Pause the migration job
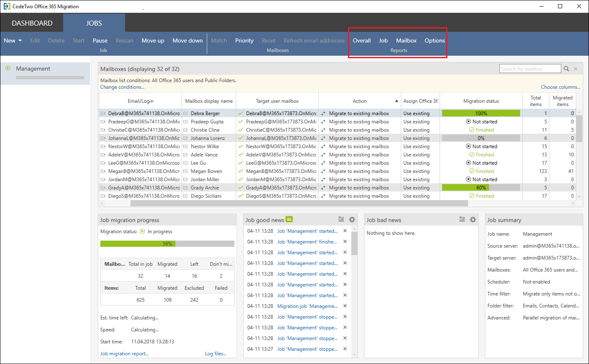Screen dimensions: 589x364 click(100, 40)
